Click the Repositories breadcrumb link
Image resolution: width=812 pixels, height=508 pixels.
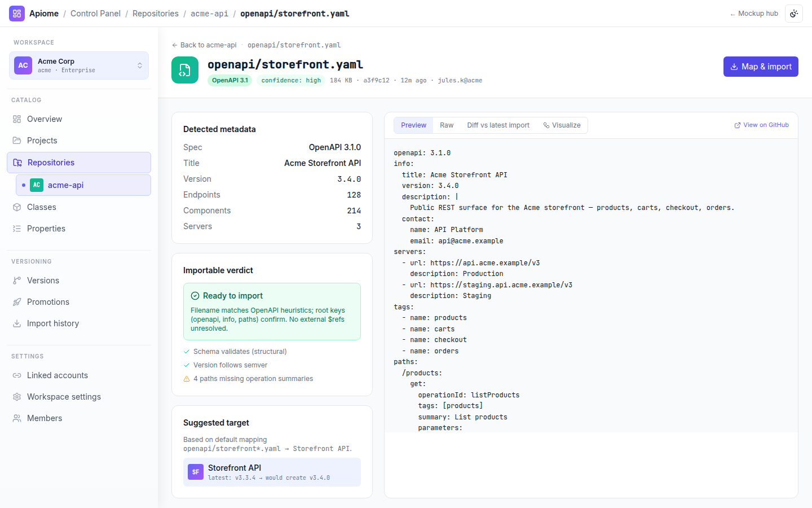(156, 14)
